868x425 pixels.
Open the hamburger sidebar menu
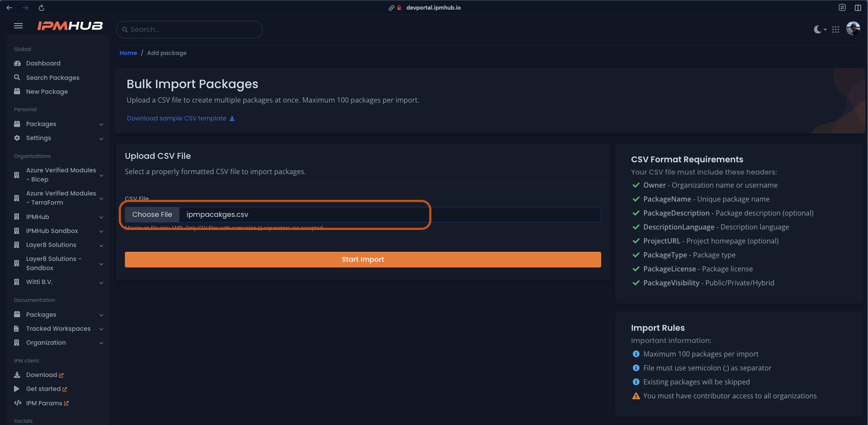18,26
